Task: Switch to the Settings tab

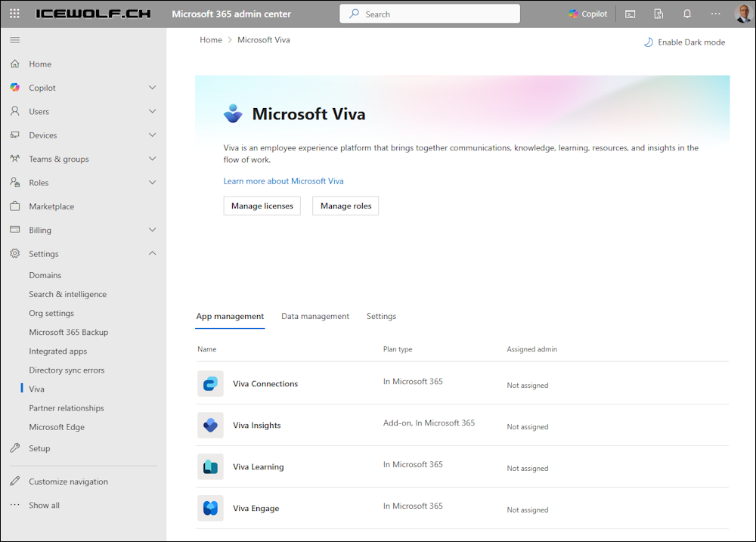Action: point(381,316)
